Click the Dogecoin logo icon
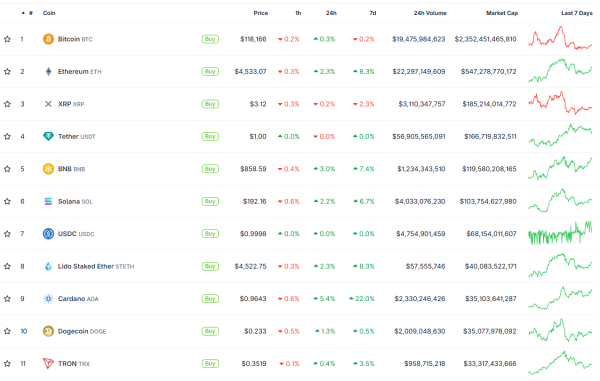 click(48, 331)
